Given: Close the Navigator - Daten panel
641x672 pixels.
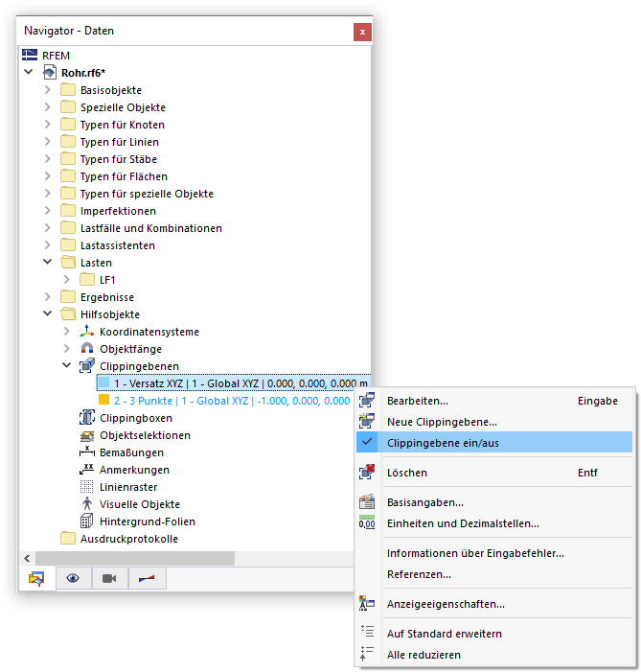Looking at the screenshot, I should (362, 33).
